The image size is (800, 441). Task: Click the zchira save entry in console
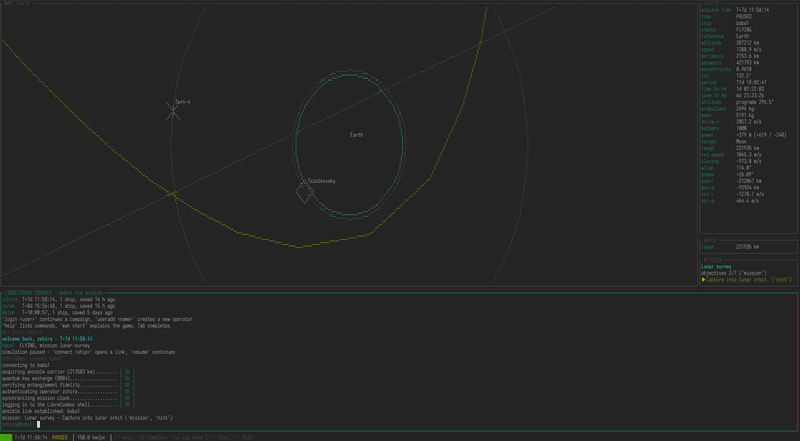pyautogui.click(x=58, y=300)
